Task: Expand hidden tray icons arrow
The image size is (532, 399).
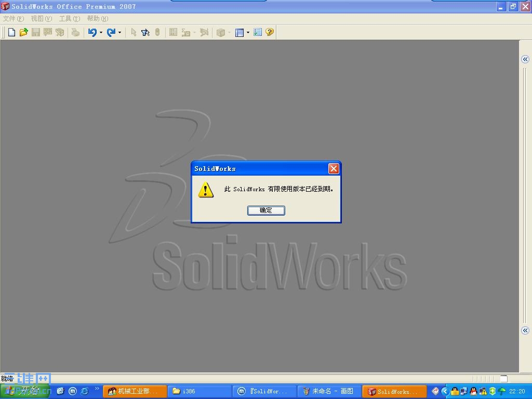Action: (445, 391)
